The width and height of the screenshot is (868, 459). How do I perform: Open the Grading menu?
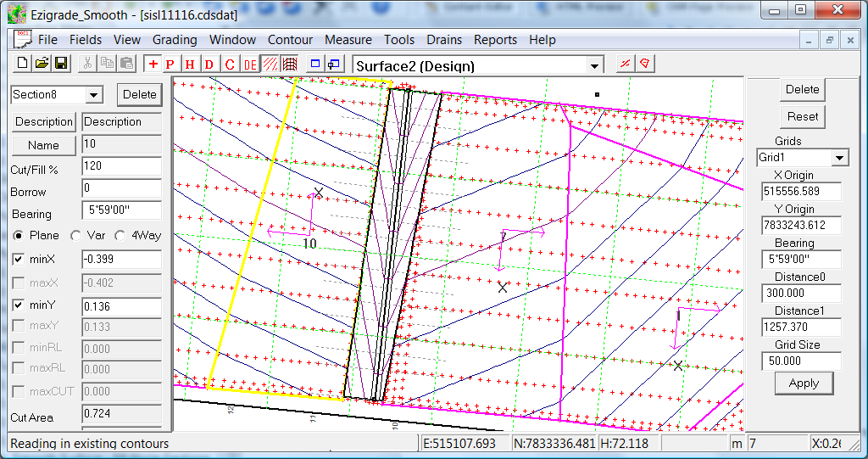(x=175, y=40)
